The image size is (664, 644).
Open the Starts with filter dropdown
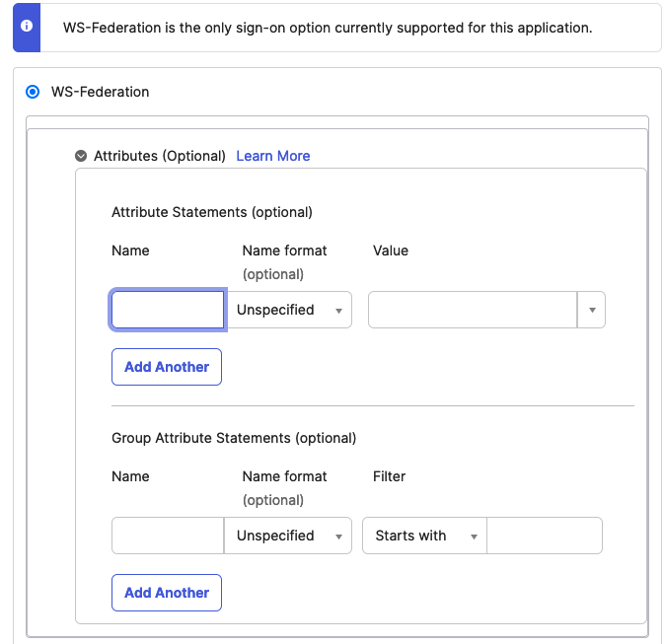(425, 536)
